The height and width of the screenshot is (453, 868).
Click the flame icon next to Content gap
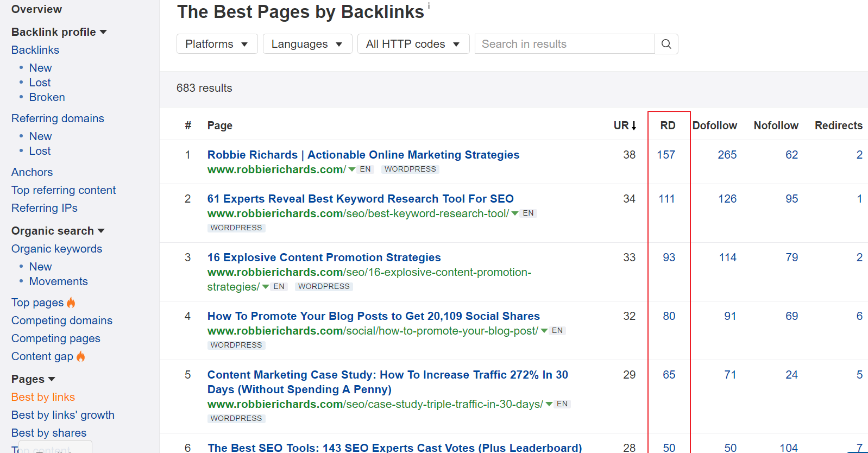tap(81, 356)
